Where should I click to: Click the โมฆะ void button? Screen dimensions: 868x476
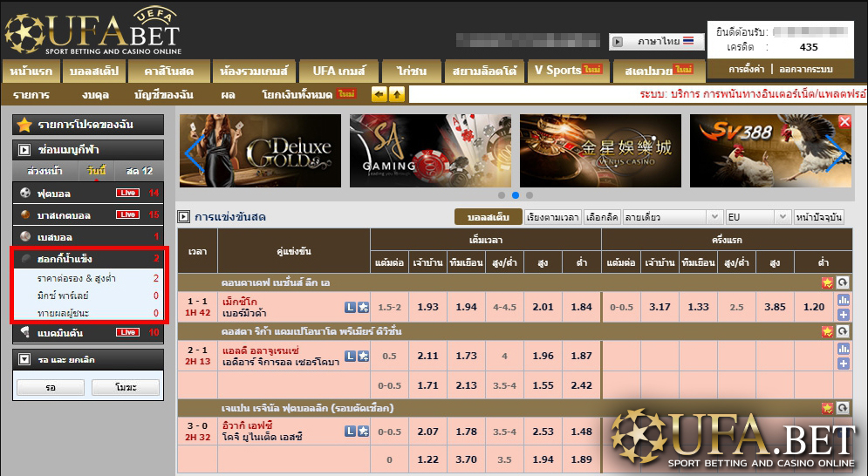(x=126, y=387)
